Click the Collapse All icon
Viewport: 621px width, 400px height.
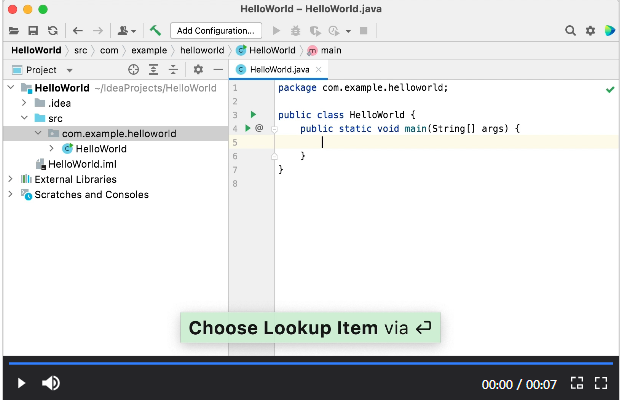pos(173,70)
